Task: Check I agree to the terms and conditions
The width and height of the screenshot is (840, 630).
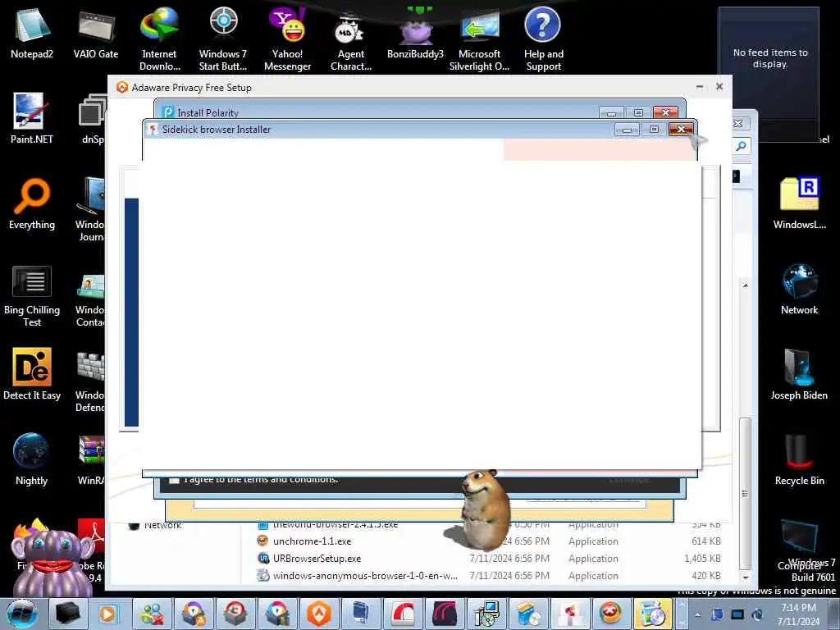Action: point(174,479)
